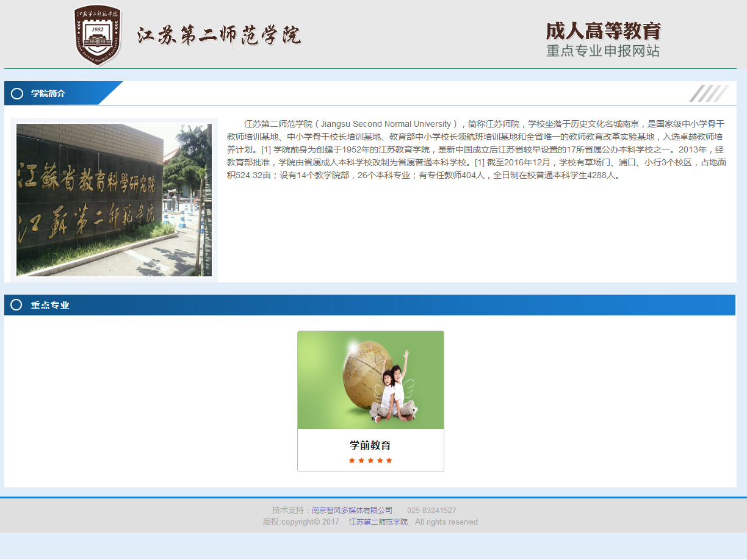Click the first star under 学前教育
Screen dimensions: 747x560
click(352, 461)
